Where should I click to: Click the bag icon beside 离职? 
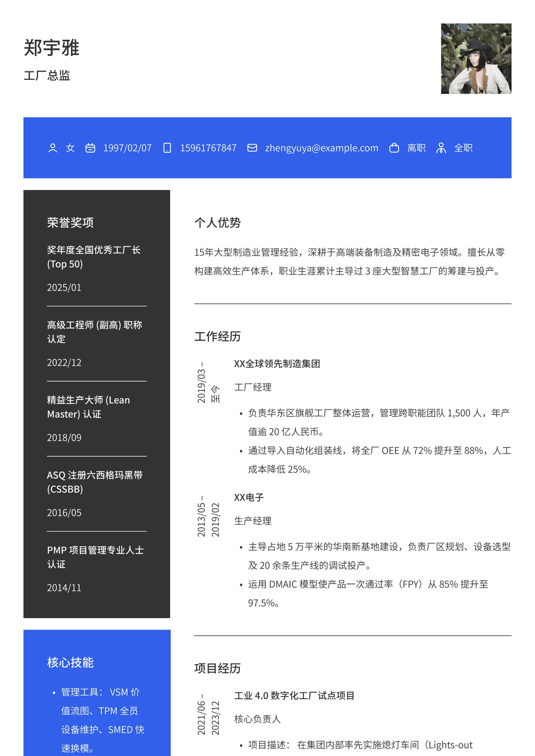[394, 148]
